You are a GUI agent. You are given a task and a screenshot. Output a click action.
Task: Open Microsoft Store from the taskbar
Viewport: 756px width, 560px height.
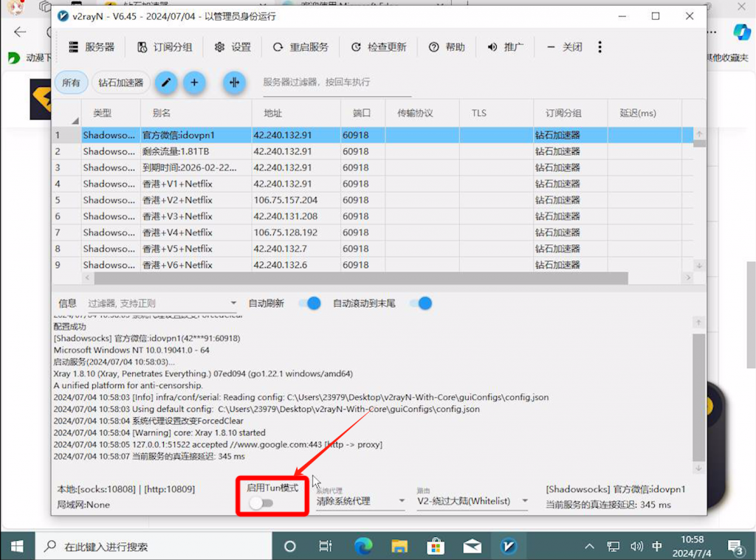coord(436,546)
